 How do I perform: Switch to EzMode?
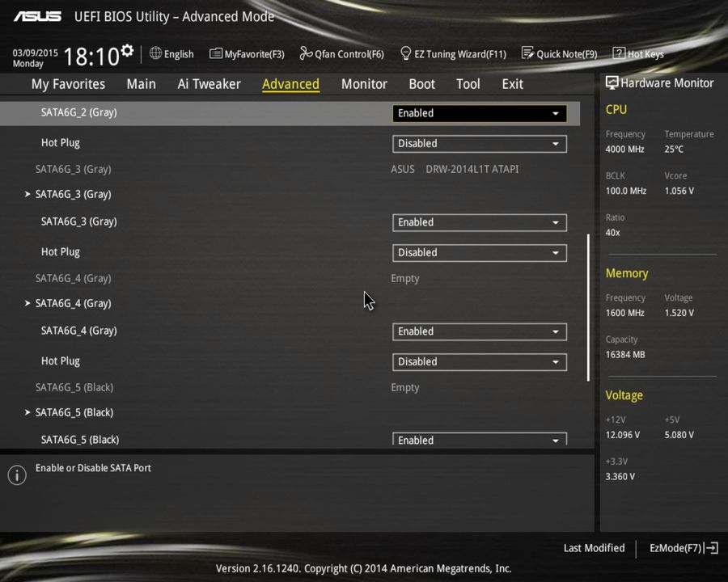676,547
